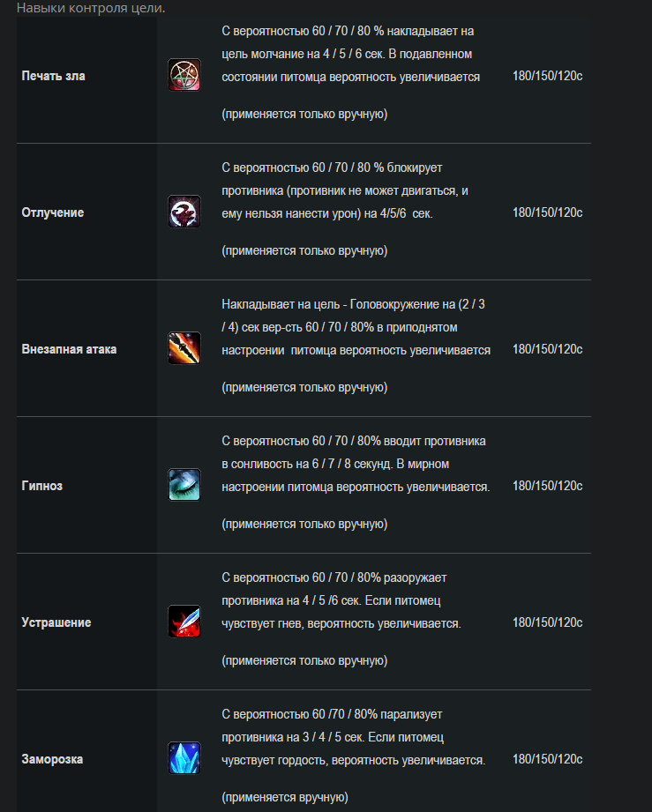Click the Печать зла pentagram skill icon

pos(184,76)
